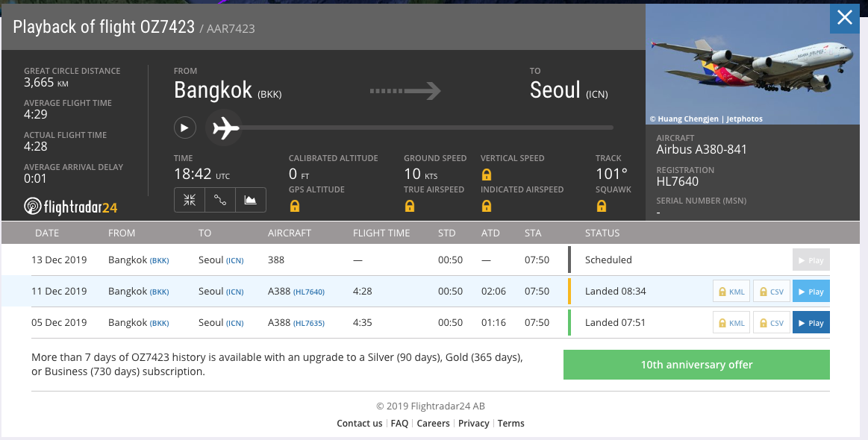Download KML for 05 Dec 2019 flight
Screen dimensions: 868x440
(731, 323)
